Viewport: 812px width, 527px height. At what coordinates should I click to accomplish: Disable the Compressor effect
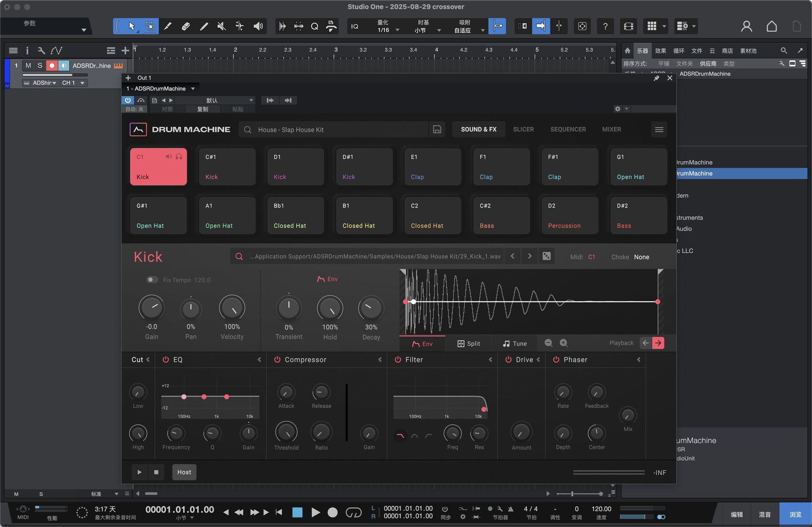pyautogui.click(x=277, y=359)
